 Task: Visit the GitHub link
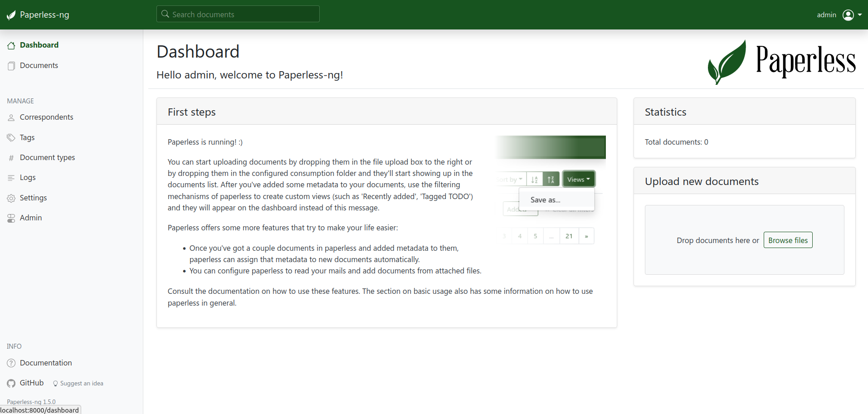point(32,383)
